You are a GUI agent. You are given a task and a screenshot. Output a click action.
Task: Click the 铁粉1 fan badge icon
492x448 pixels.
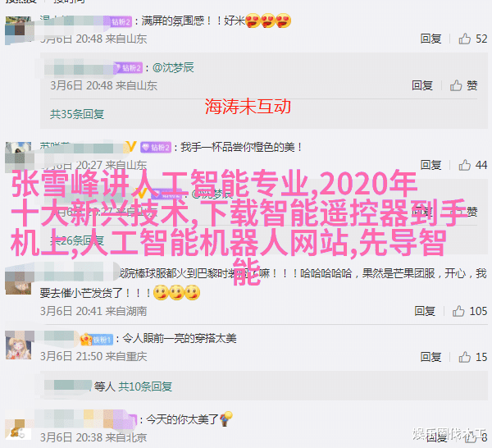(x=97, y=340)
